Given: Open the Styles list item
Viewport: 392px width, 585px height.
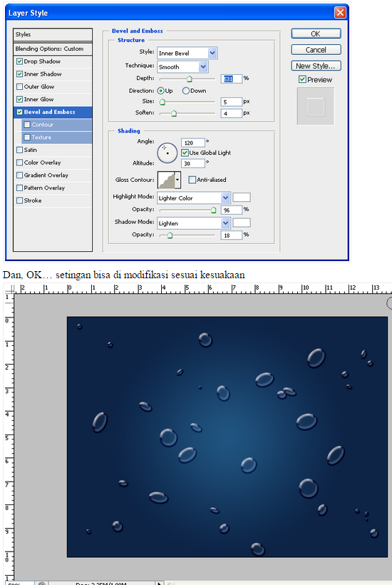Looking at the screenshot, I should point(53,34).
